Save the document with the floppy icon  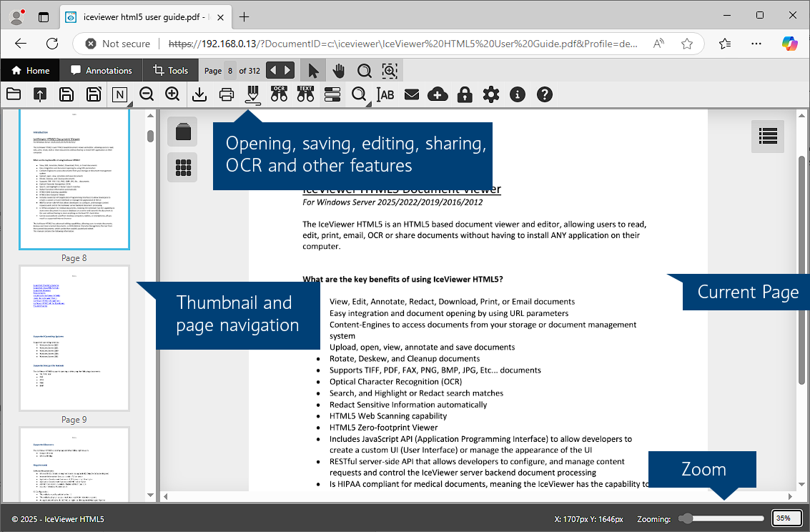click(66, 94)
